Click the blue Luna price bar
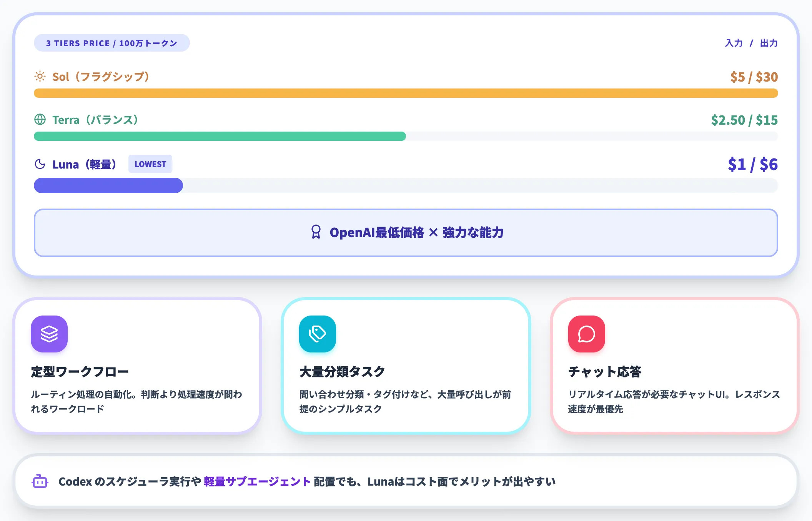Screen dimensions: 812x521 [108, 185]
